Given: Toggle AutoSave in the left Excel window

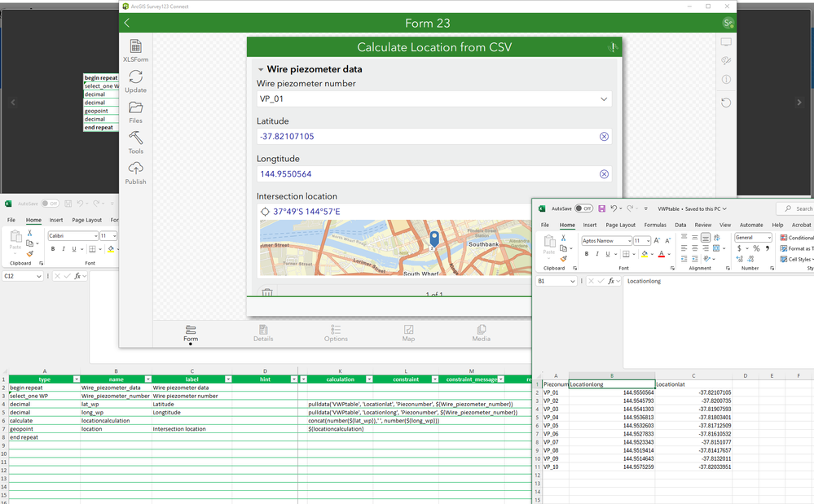Looking at the screenshot, I should (50, 204).
